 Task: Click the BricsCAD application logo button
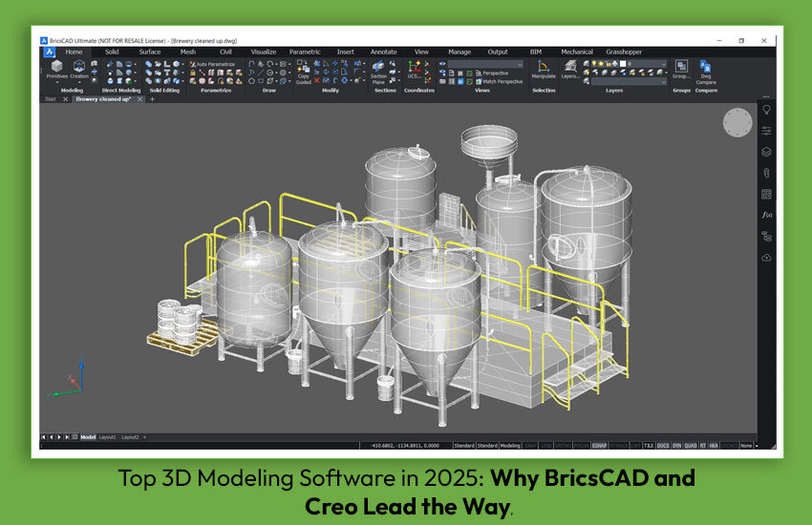(x=49, y=52)
